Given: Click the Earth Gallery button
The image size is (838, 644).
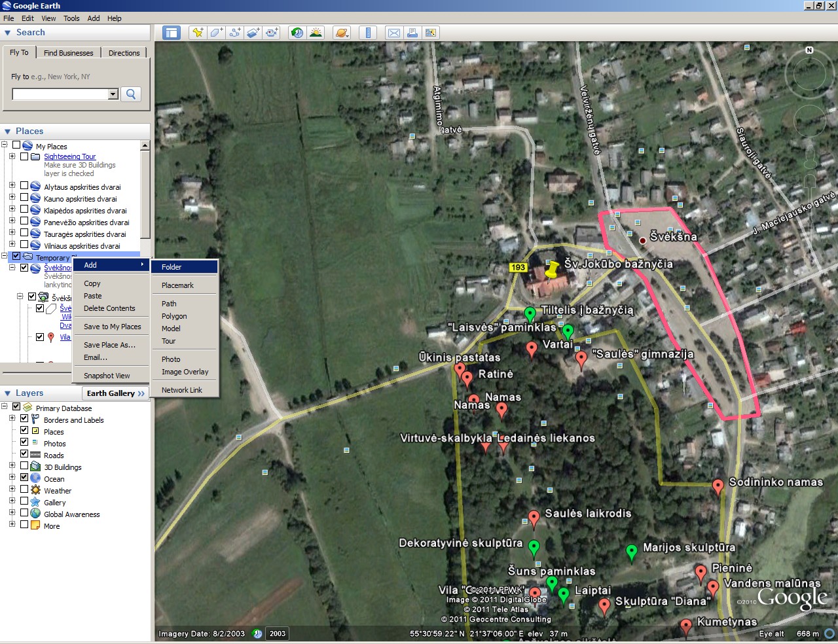Looking at the screenshot, I should pyautogui.click(x=115, y=393).
